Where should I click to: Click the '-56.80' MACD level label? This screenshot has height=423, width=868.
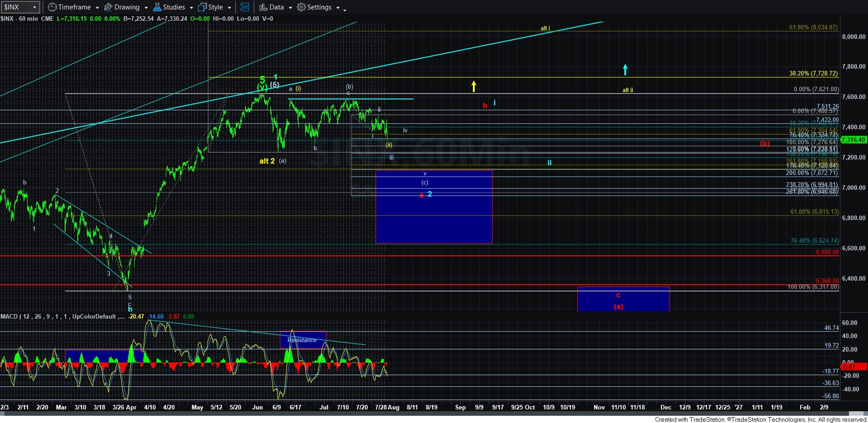[x=830, y=396]
